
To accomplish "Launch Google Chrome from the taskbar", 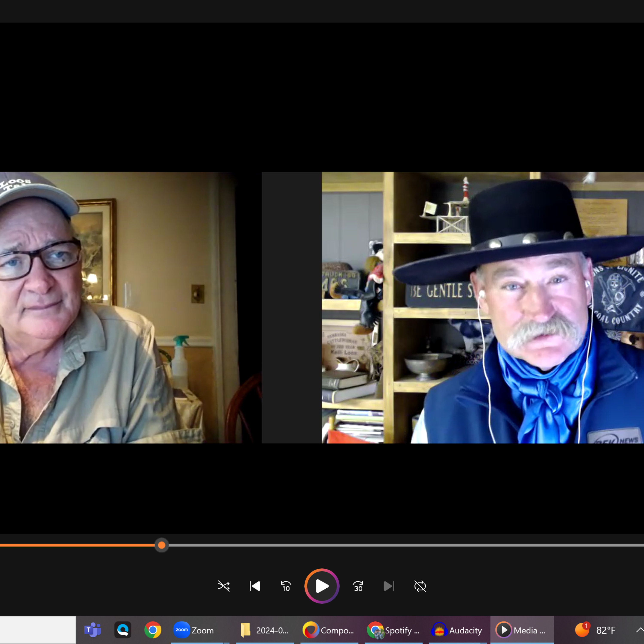I will 153,630.
